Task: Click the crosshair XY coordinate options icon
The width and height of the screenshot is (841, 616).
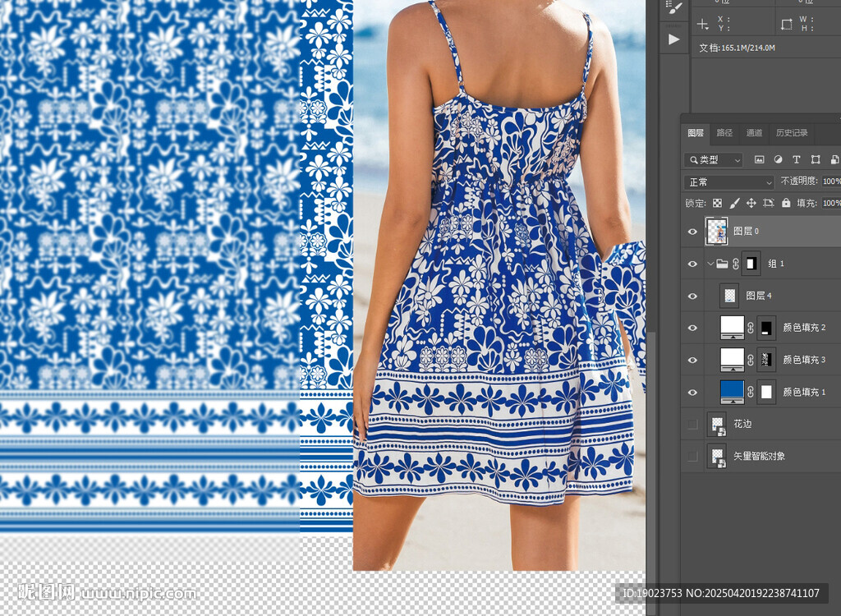Action: [702, 24]
